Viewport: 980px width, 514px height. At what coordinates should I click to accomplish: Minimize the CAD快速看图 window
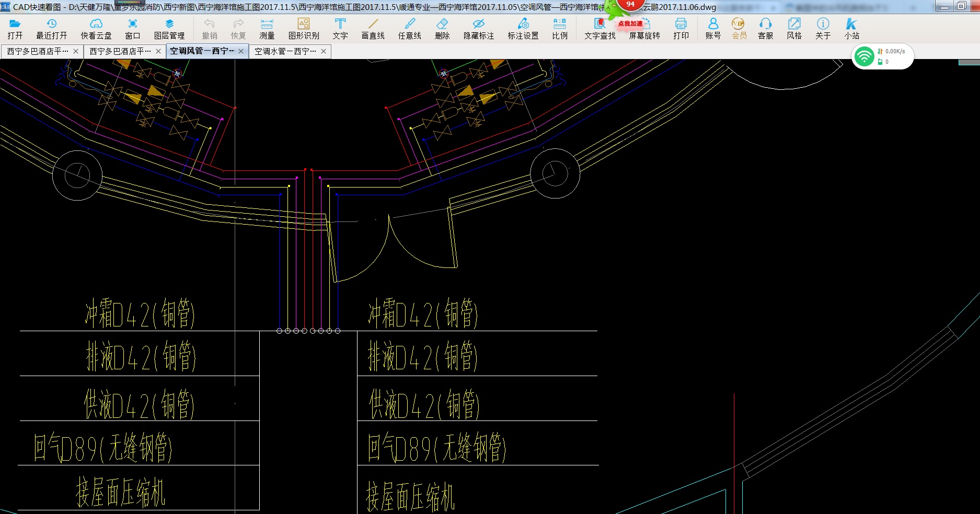(944, 6)
